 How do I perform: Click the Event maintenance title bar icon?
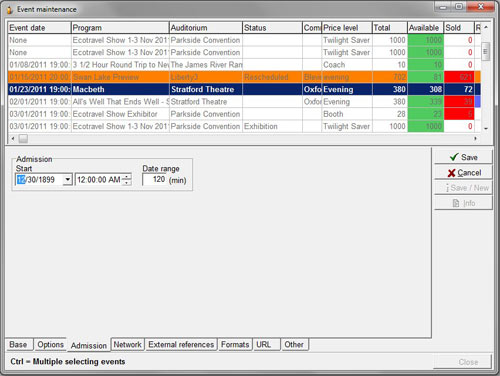[9, 10]
